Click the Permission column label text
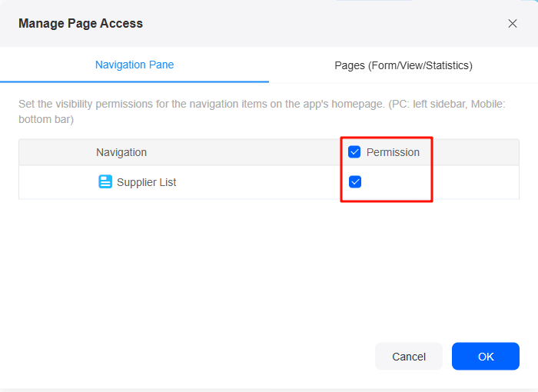 [x=393, y=152]
